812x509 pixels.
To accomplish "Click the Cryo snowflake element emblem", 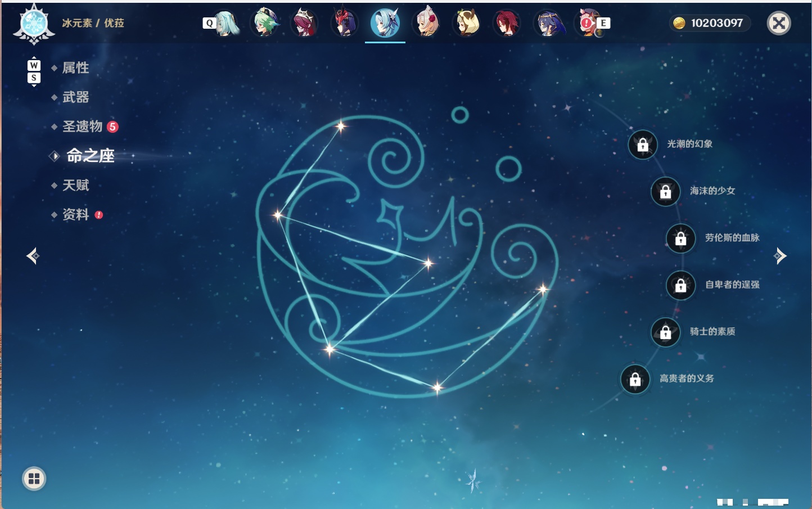I will [x=34, y=24].
